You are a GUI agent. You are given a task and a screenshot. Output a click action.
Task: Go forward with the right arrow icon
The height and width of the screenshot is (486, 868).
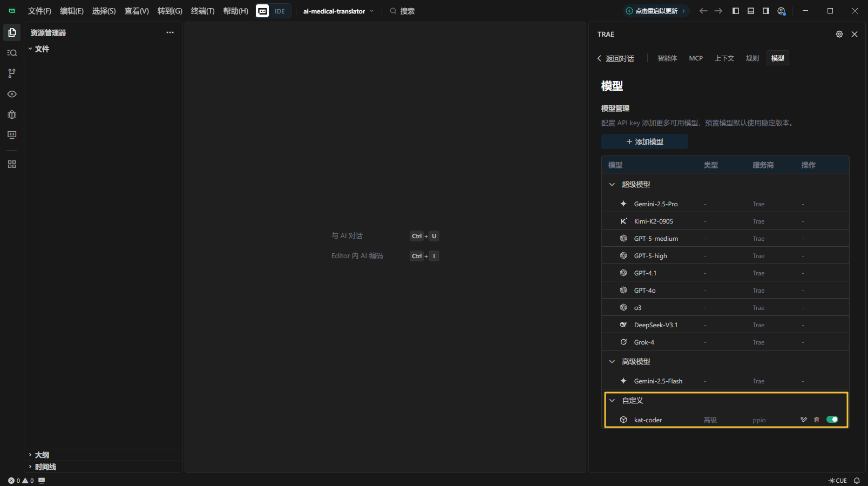(718, 11)
